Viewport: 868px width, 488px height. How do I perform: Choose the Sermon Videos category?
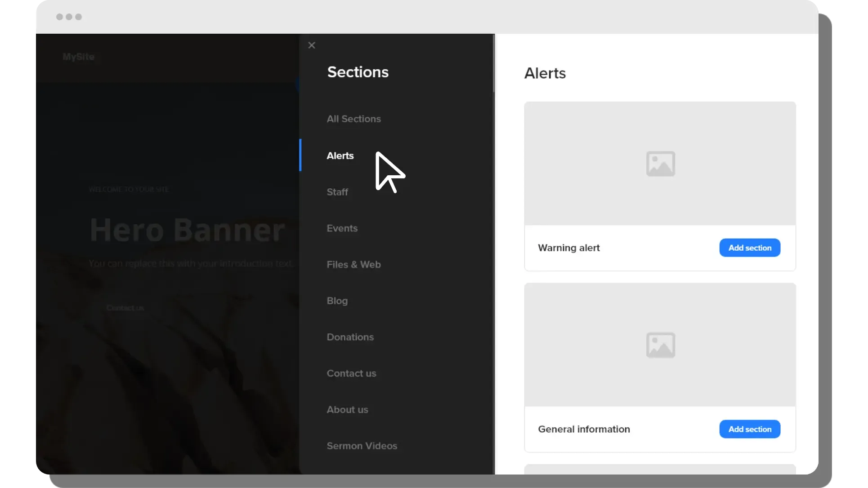[x=362, y=446]
